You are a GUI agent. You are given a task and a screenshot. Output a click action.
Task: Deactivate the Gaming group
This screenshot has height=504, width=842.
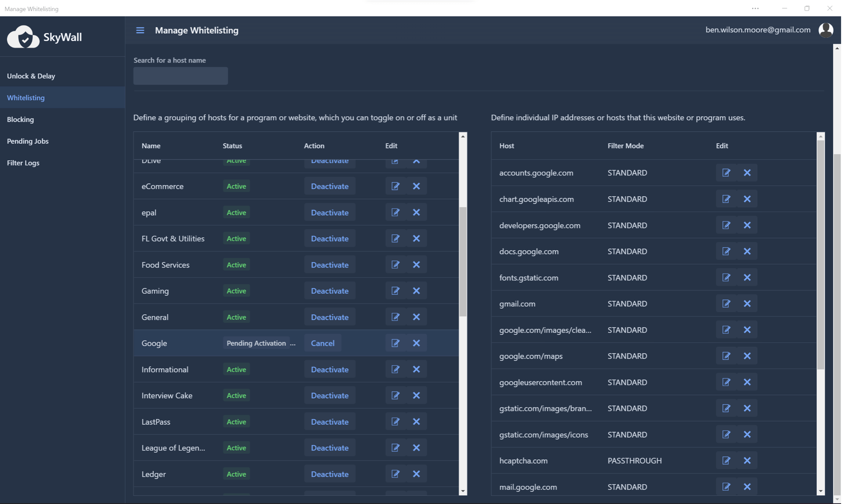329,291
